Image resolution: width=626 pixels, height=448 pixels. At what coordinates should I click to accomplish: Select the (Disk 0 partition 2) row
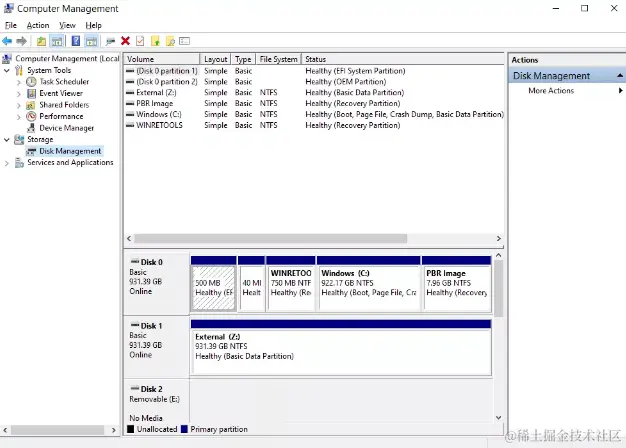click(314, 82)
